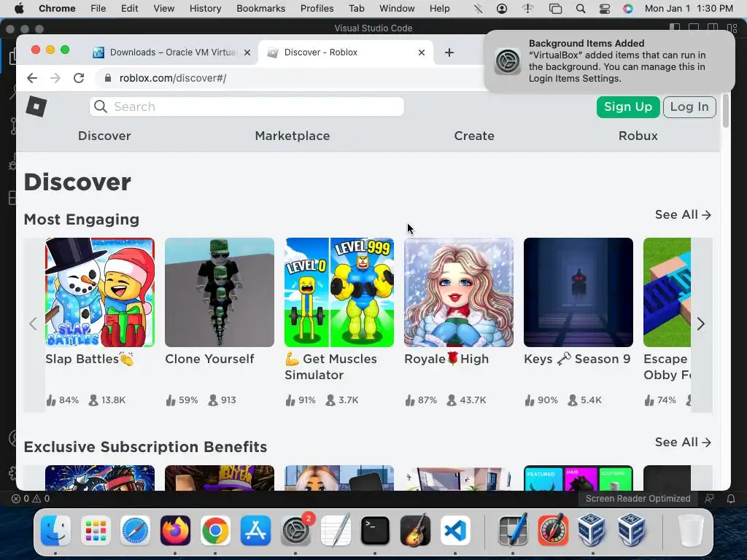The image size is (747, 560).
Task: Advance the Most Engaging carousel right arrow
Action: [x=701, y=324]
